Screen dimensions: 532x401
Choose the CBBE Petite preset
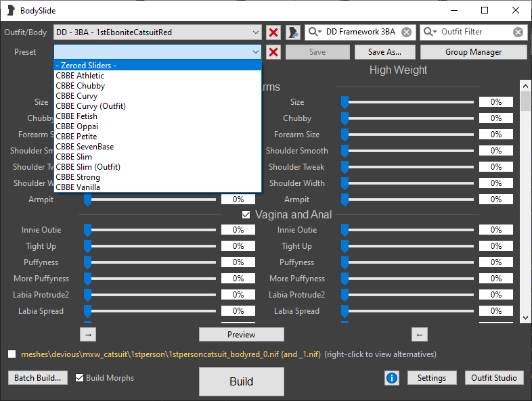click(158, 137)
